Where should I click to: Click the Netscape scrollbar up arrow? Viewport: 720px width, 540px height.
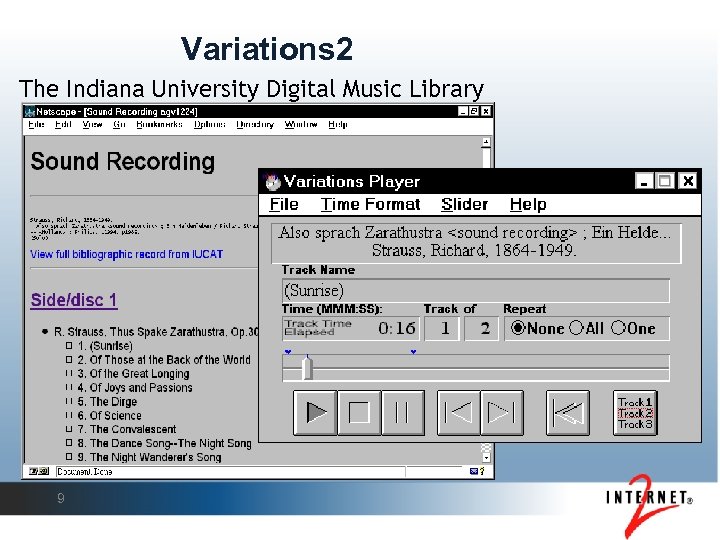(x=486, y=142)
